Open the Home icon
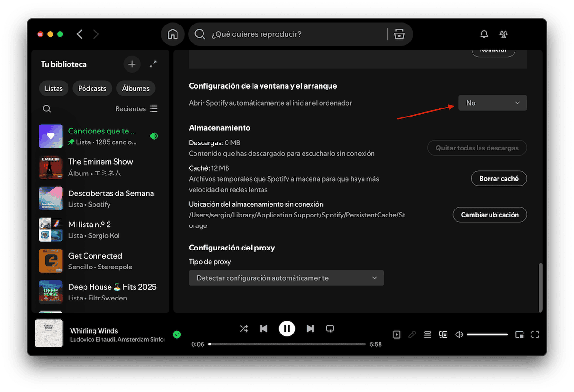This screenshot has height=392, width=574. tap(173, 34)
